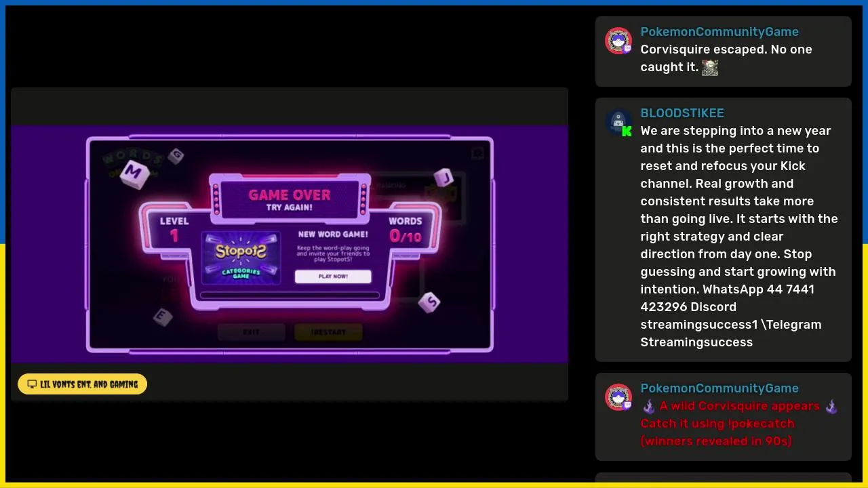Click the green Kick badge on BLOODSTIKEE avatar
Screen dimensions: 868x488
(627, 131)
